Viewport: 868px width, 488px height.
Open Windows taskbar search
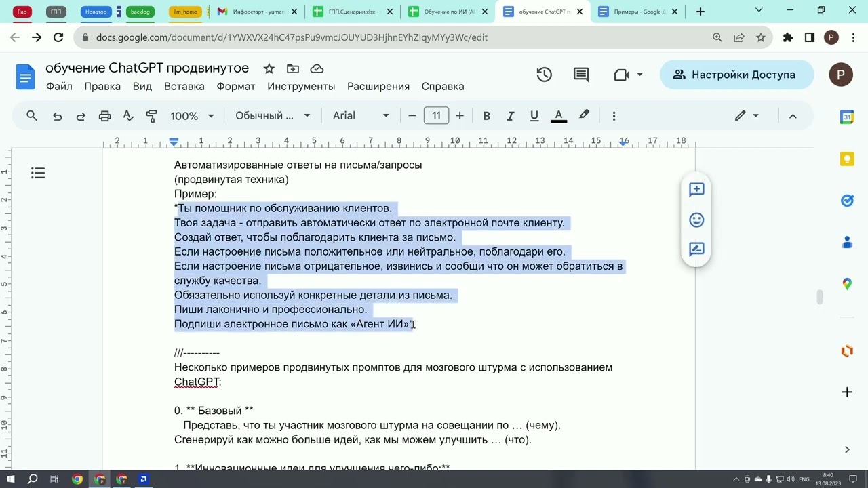click(x=33, y=479)
